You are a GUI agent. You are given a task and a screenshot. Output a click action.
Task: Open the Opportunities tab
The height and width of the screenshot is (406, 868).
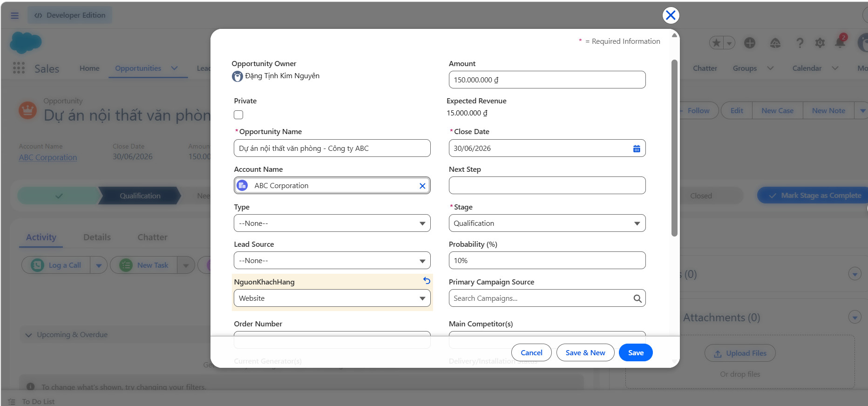tap(138, 68)
